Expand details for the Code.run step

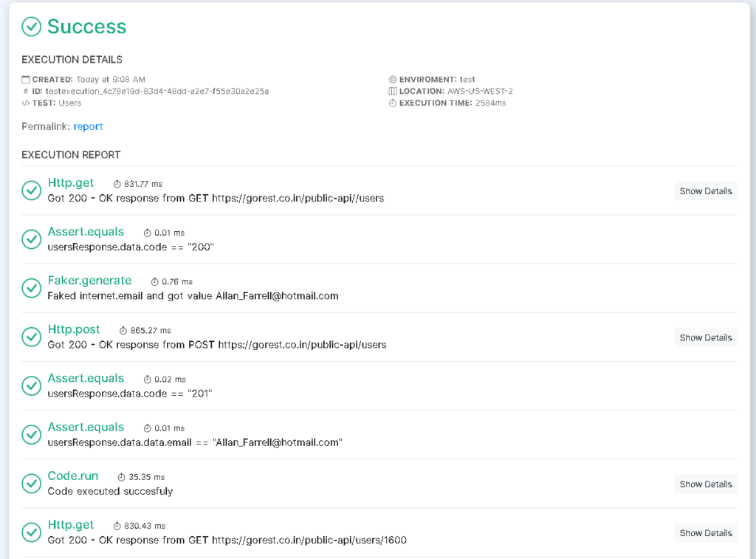pyautogui.click(x=705, y=484)
